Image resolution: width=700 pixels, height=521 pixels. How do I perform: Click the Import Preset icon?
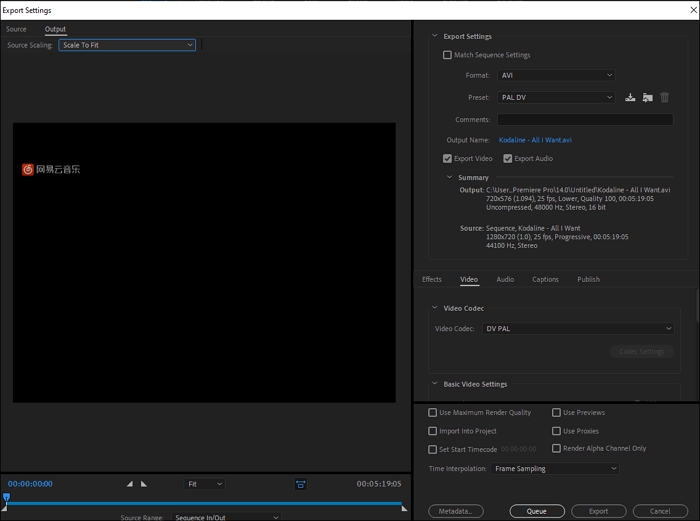647,98
